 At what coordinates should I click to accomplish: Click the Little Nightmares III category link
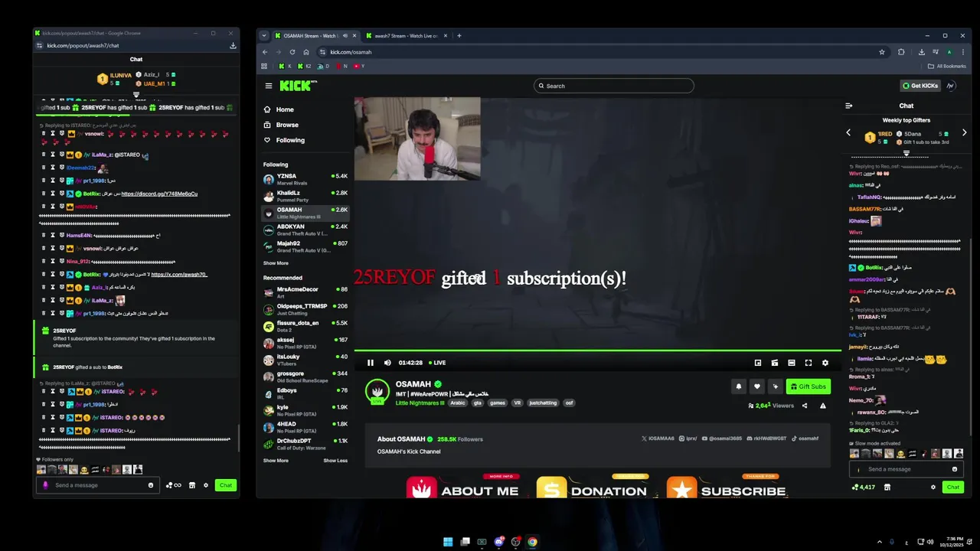tap(420, 403)
